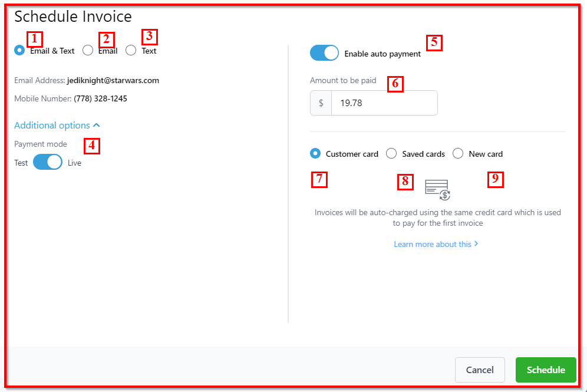Click the jediknight@starwars.com email address
The height and width of the screenshot is (392, 587).
tap(113, 80)
